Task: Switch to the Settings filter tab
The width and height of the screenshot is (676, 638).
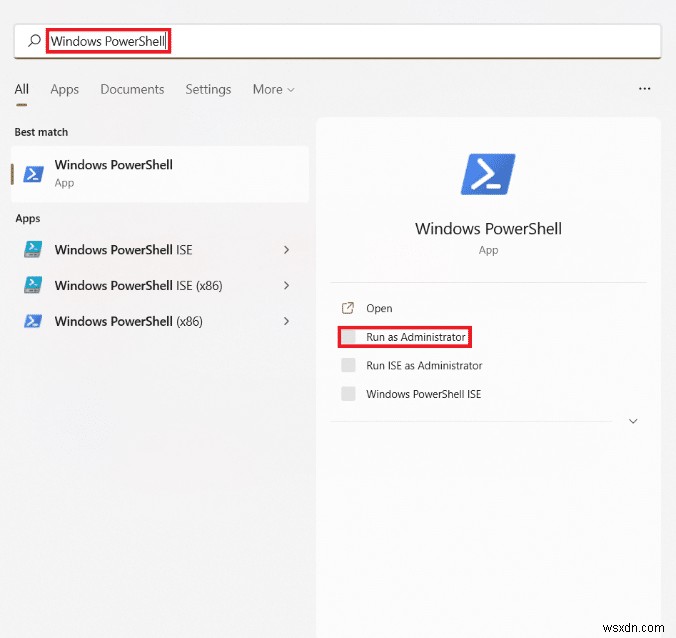Action: (208, 89)
